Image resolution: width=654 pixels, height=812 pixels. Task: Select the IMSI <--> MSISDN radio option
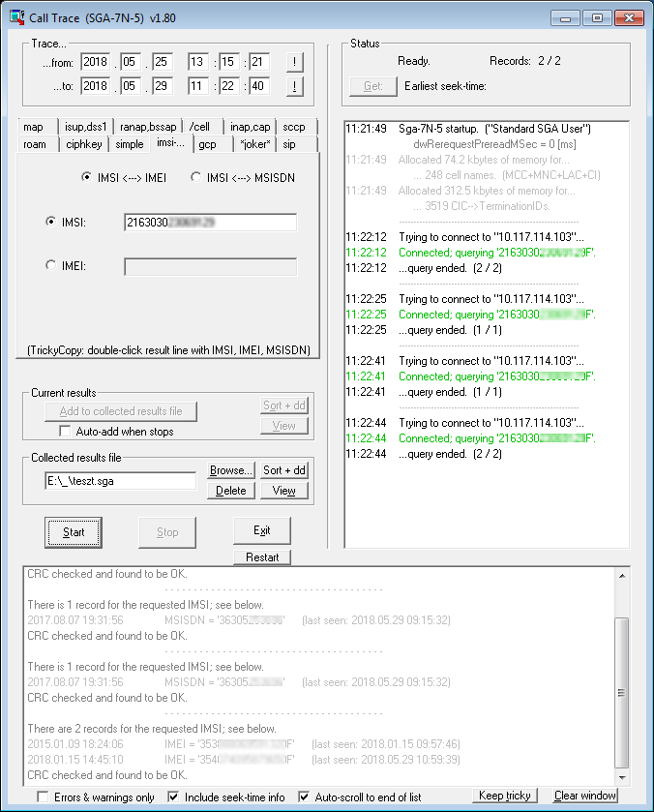196,177
